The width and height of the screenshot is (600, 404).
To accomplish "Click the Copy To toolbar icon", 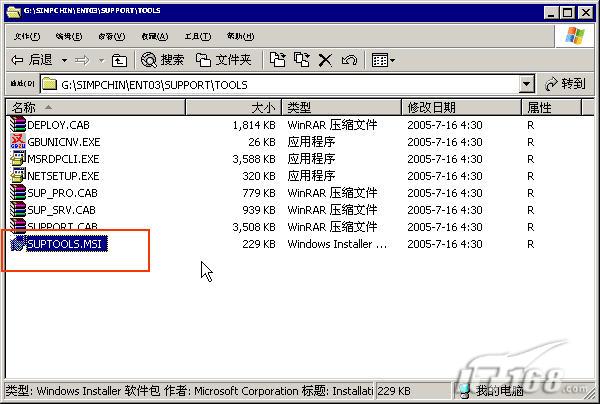I will tap(301, 60).
